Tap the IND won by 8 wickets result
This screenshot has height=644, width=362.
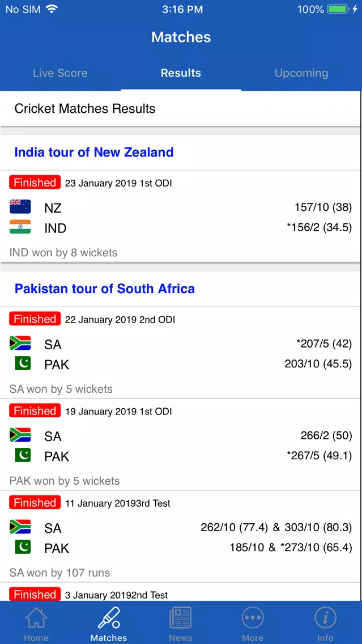point(63,253)
